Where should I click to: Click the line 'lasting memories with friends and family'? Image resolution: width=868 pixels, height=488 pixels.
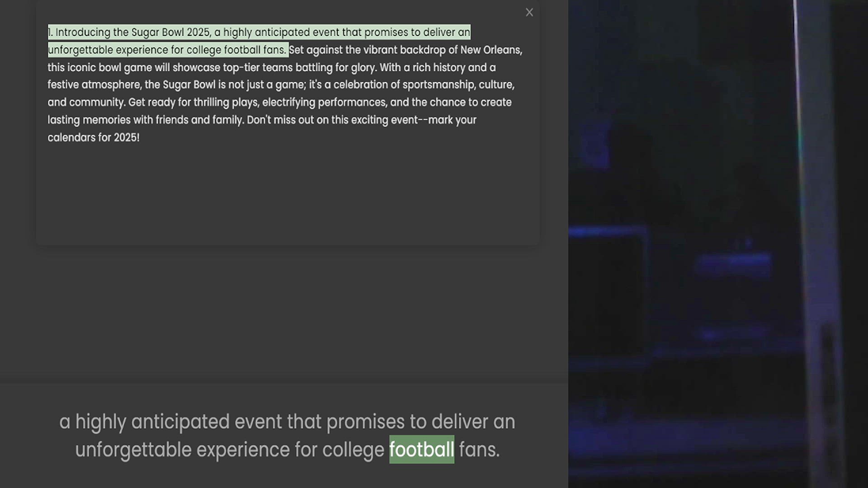click(262, 120)
